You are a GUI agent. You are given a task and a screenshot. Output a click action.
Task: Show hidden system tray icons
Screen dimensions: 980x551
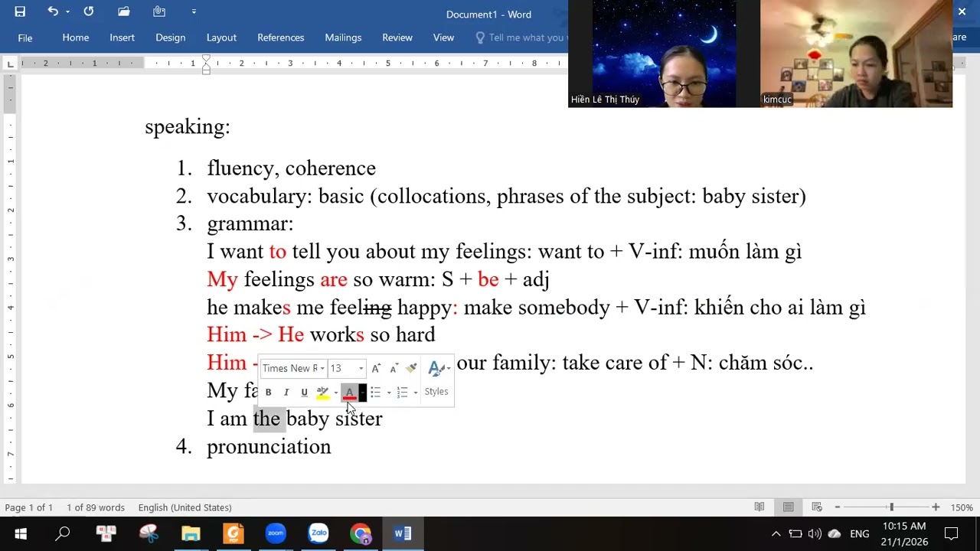tap(776, 533)
